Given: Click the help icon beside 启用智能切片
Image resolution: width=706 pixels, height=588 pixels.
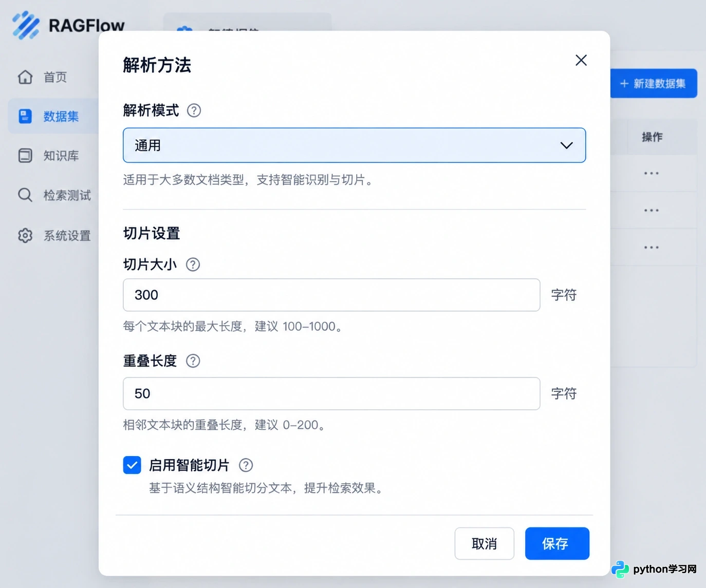Looking at the screenshot, I should tap(246, 465).
